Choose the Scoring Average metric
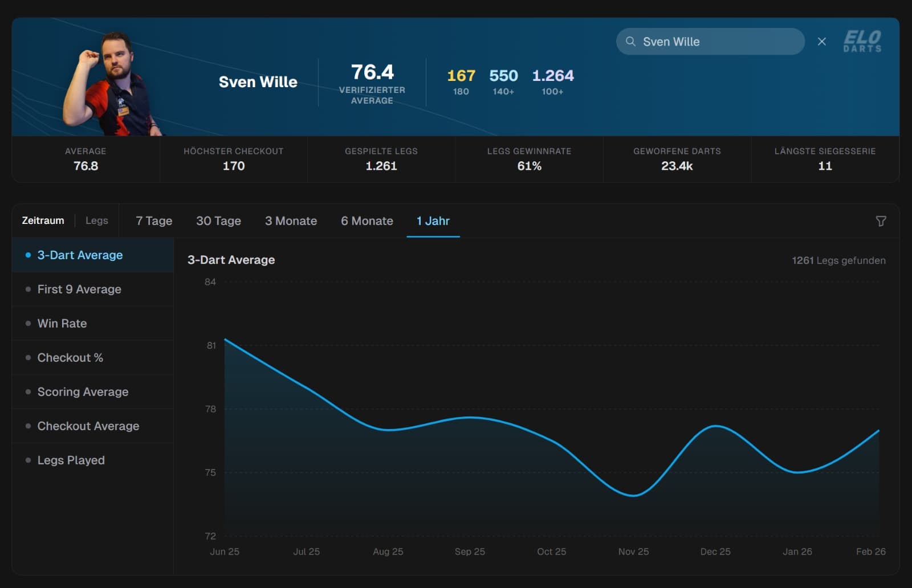The image size is (912, 588). pyautogui.click(x=82, y=391)
